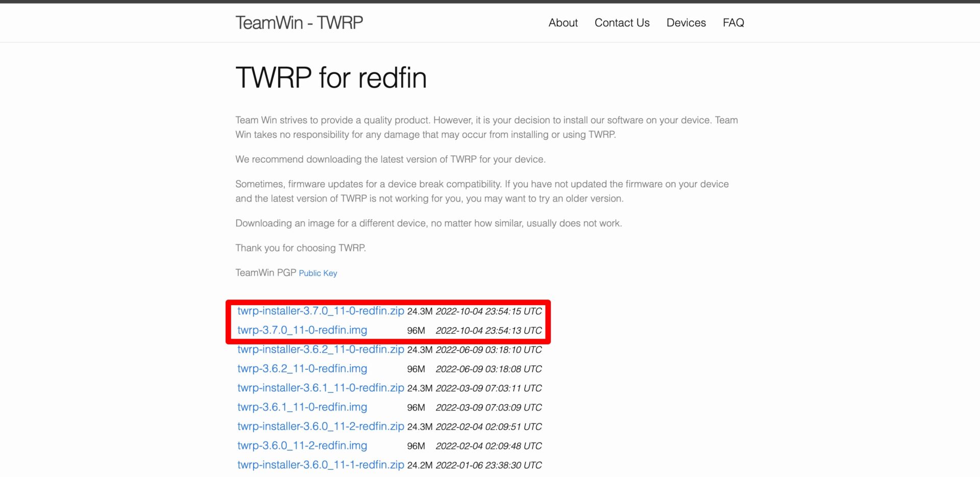Download twrp-installer-3.6.1_11-0-redfin.zip
This screenshot has height=477, width=980.
(x=320, y=388)
